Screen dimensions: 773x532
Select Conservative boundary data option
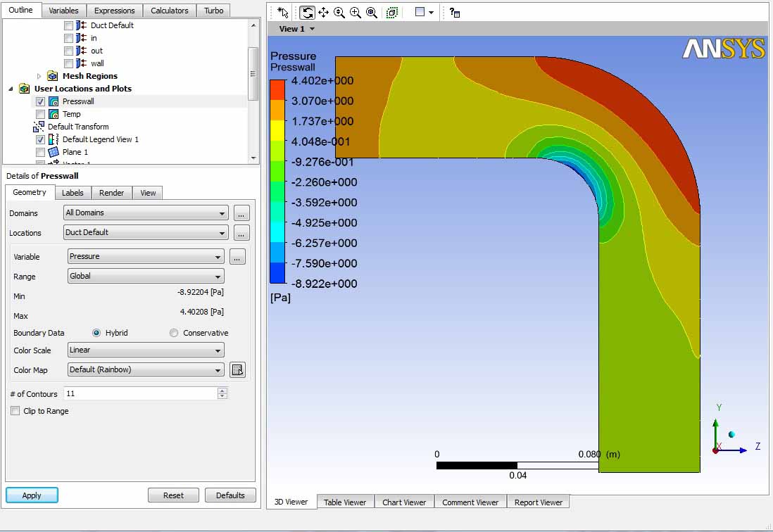tap(173, 333)
